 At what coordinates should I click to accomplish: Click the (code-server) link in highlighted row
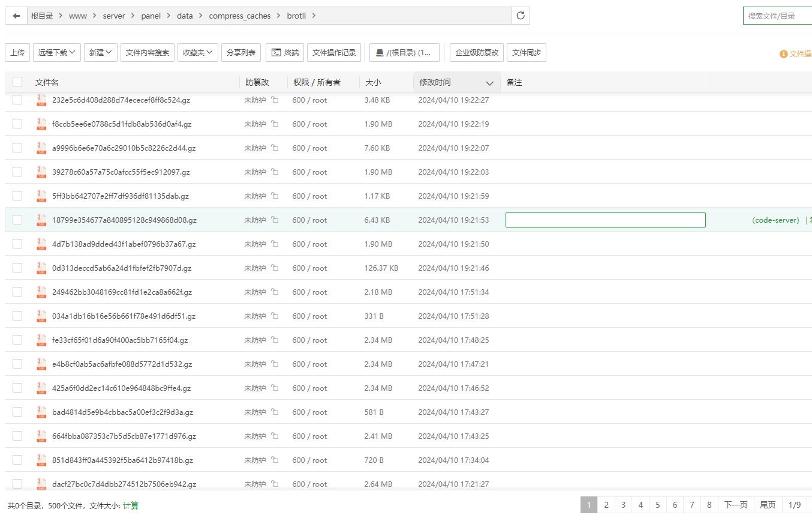click(776, 220)
